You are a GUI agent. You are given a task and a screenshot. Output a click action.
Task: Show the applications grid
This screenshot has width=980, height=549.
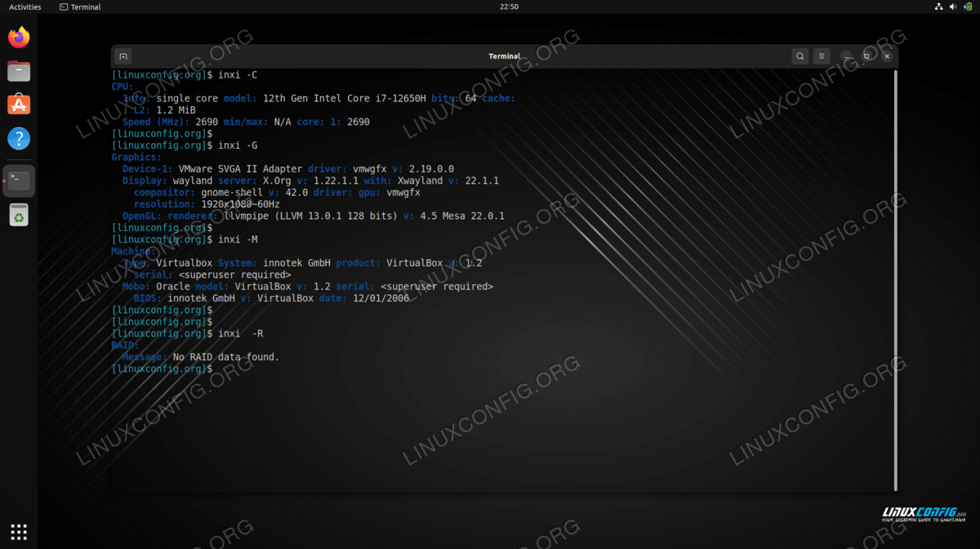19,530
